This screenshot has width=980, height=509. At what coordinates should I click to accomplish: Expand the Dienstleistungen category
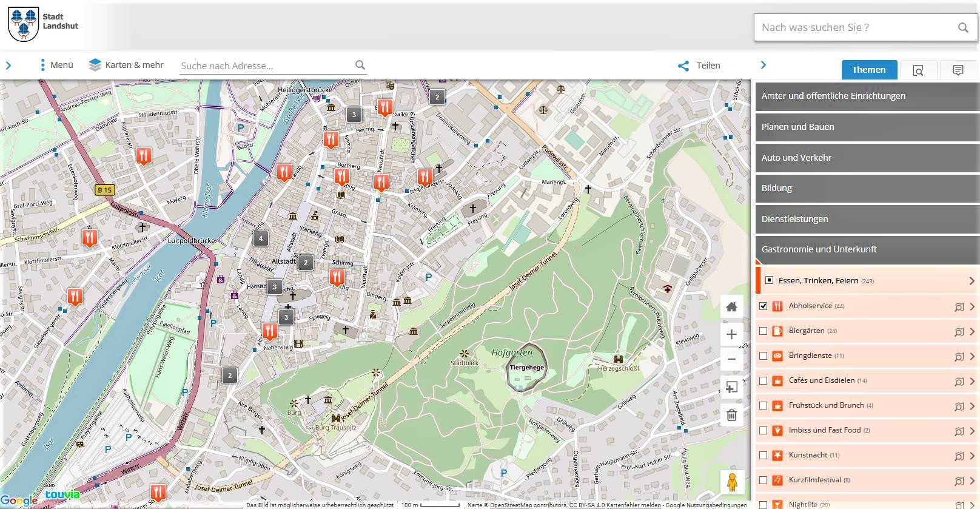(x=867, y=219)
